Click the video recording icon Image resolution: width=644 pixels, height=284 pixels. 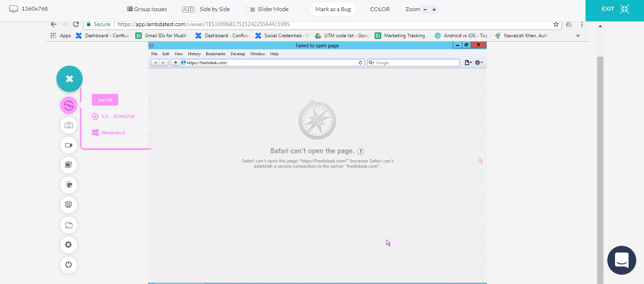tap(69, 145)
